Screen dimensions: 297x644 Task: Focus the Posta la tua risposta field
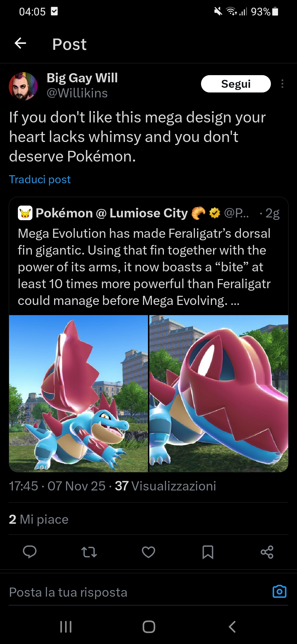tap(137, 592)
